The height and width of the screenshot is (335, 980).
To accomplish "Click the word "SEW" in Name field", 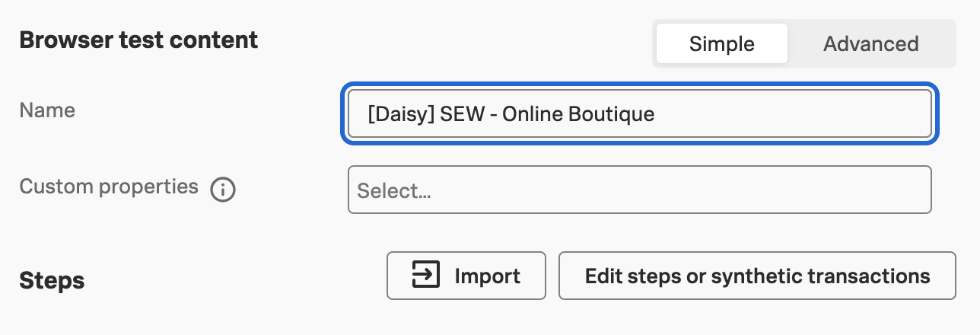I will click(460, 115).
